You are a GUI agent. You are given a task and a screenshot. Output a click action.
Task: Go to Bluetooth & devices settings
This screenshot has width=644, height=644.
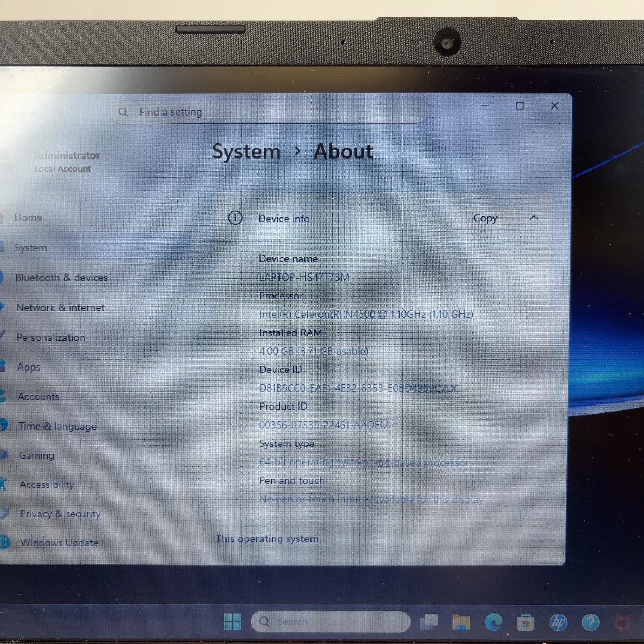click(61, 278)
